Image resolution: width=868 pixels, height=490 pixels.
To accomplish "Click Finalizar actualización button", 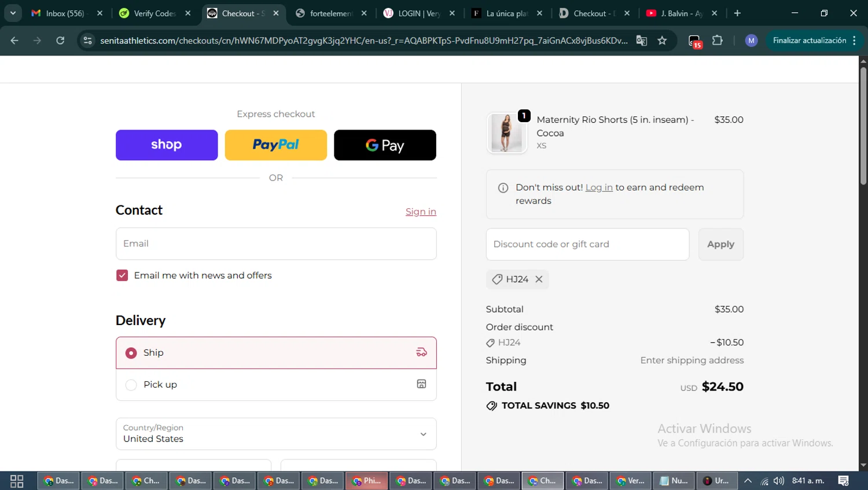I will pyautogui.click(x=810, y=40).
